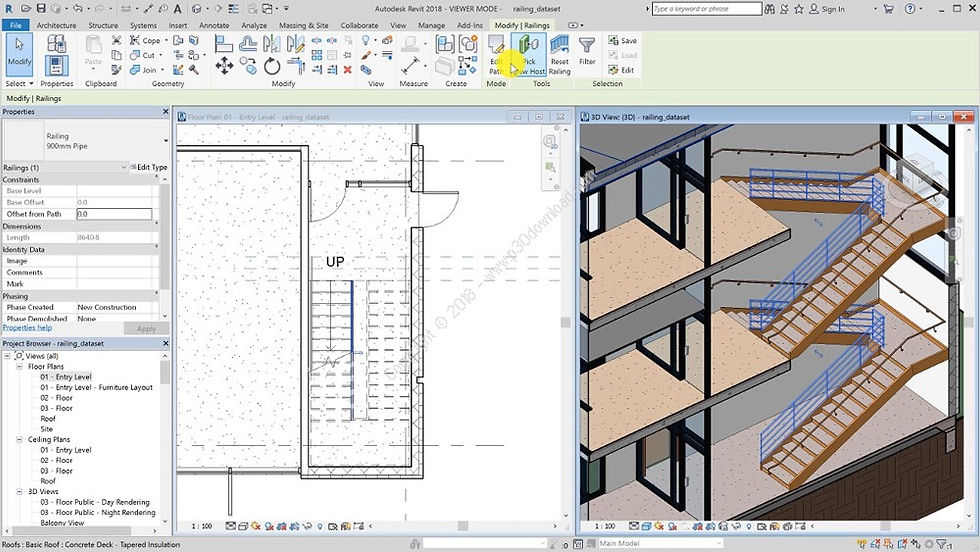Click the 3D view horizontal scrollbar thumb
The width and height of the screenshot is (980, 552).
884,526
